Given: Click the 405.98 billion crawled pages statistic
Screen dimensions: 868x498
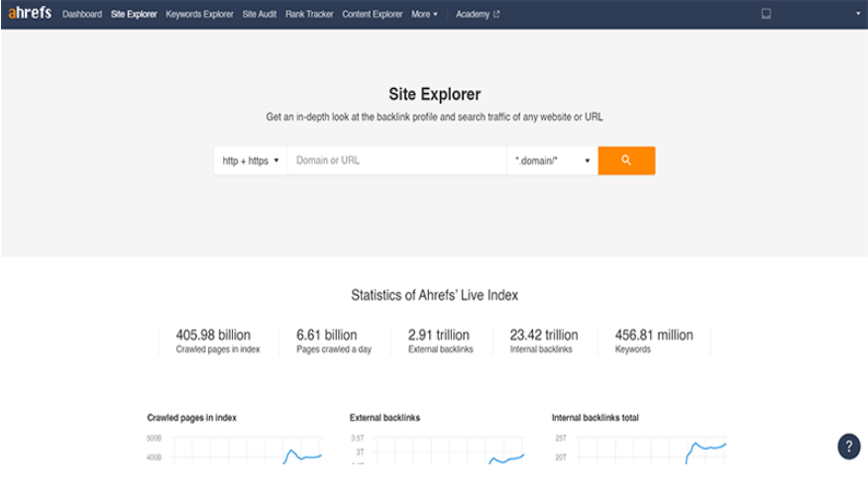Looking at the screenshot, I should [218, 341].
